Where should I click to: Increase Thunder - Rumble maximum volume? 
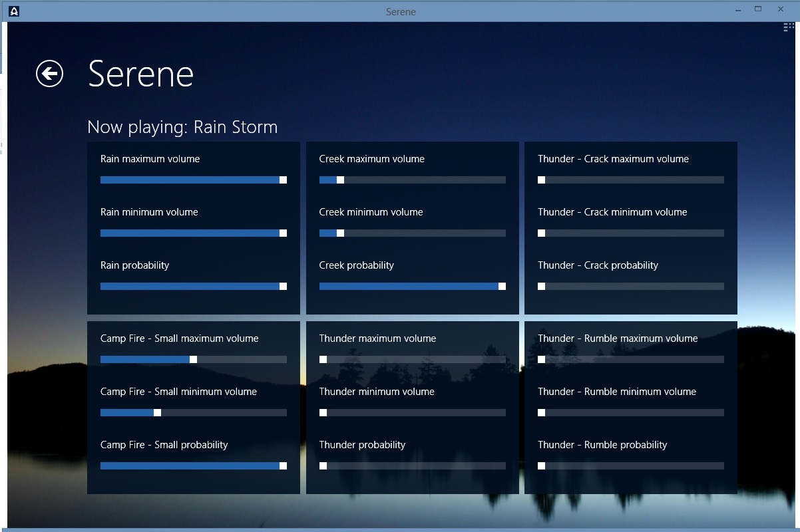point(541,359)
